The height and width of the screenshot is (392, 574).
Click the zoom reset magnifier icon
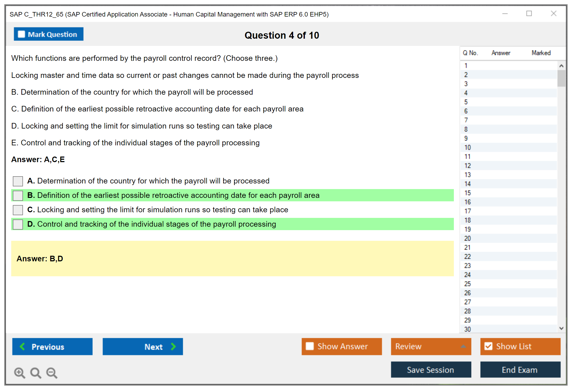[x=36, y=373]
